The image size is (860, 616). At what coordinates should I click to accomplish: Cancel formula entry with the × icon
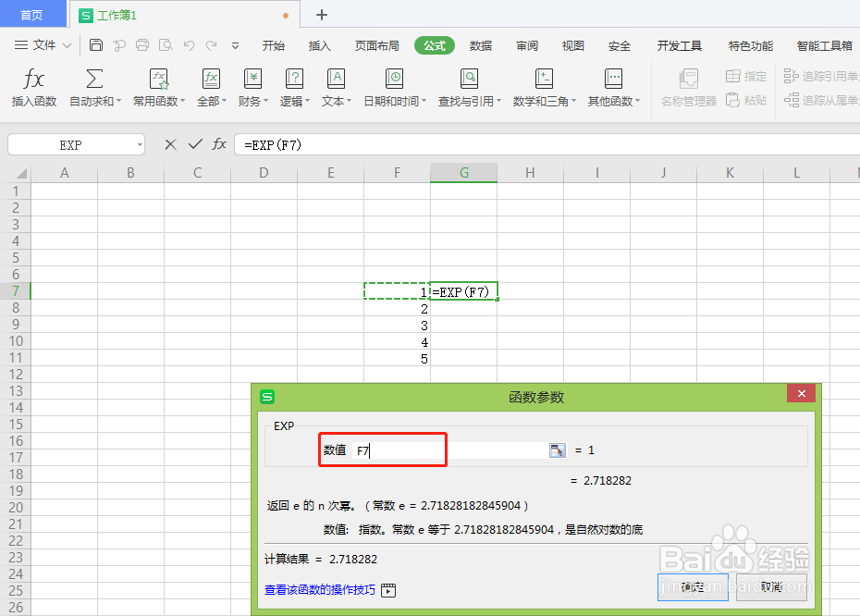click(x=171, y=144)
